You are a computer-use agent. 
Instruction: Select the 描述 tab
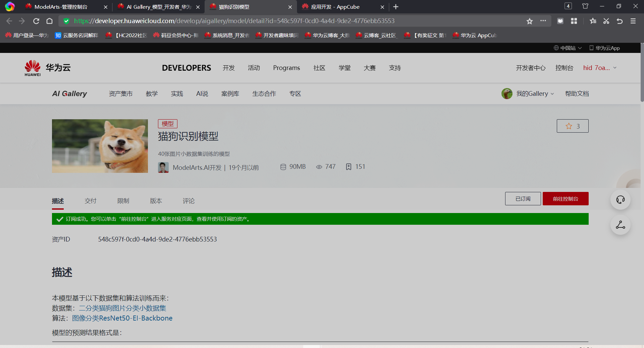pyautogui.click(x=58, y=201)
